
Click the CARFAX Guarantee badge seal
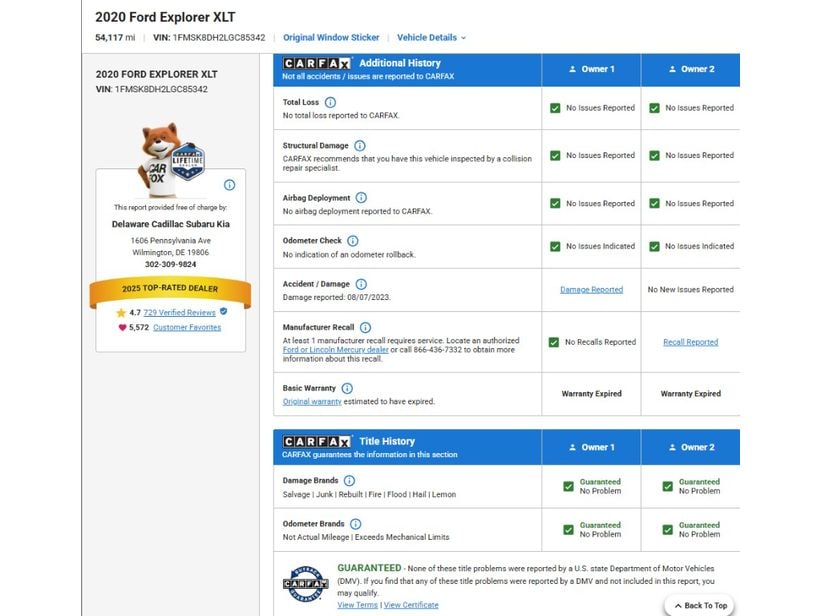coord(306,583)
